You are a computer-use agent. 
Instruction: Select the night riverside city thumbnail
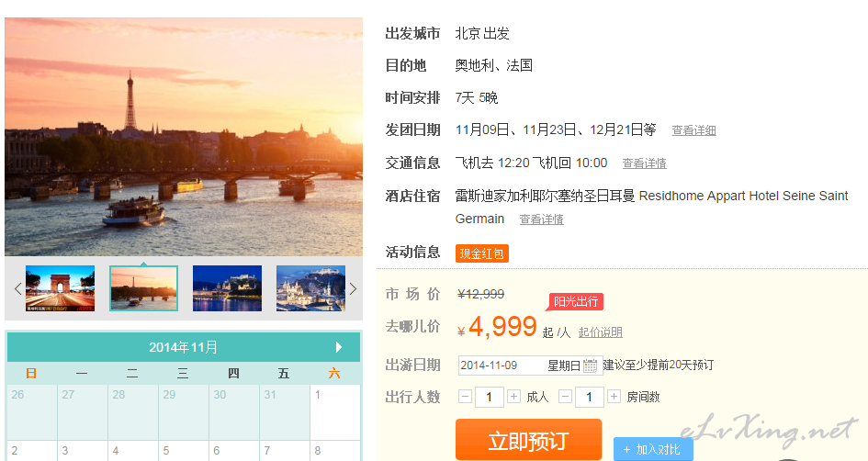[227, 288]
